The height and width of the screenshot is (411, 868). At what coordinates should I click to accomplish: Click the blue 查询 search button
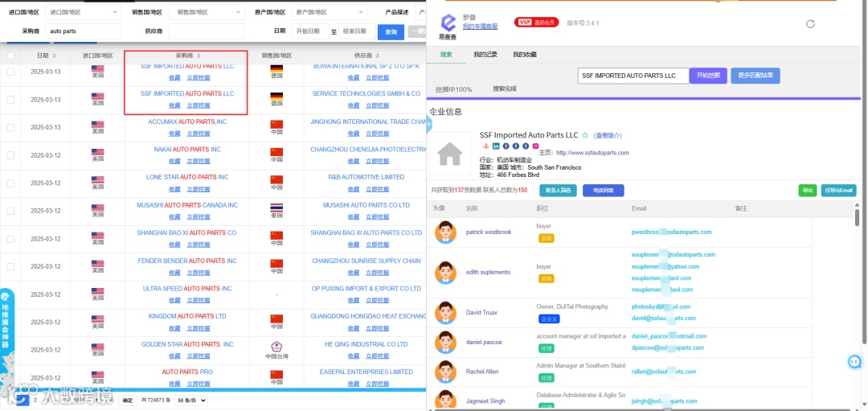tap(391, 32)
